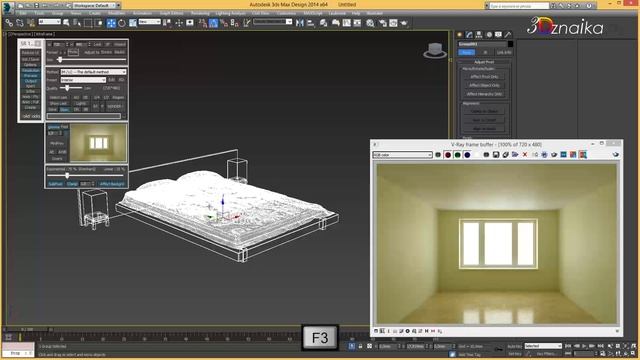The image size is (640, 360).
Task: Toggle the Affect Hierarchy Only button
Action: [484, 94]
